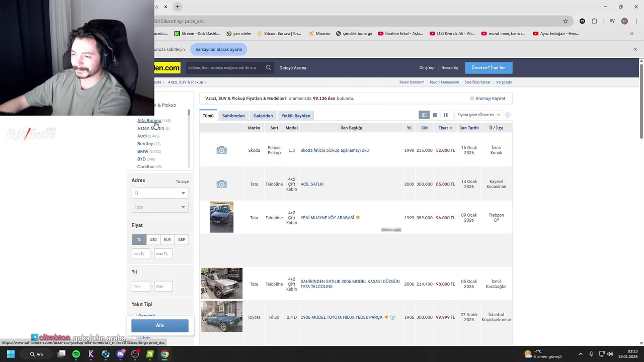Open the green 25 app taskbar icon
644x362 pixels.
(x=150, y=354)
